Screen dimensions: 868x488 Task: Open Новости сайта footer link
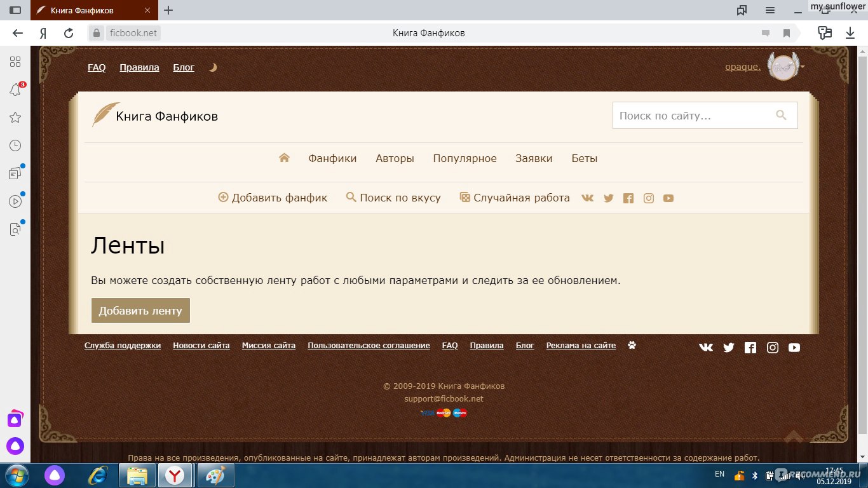(201, 346)
